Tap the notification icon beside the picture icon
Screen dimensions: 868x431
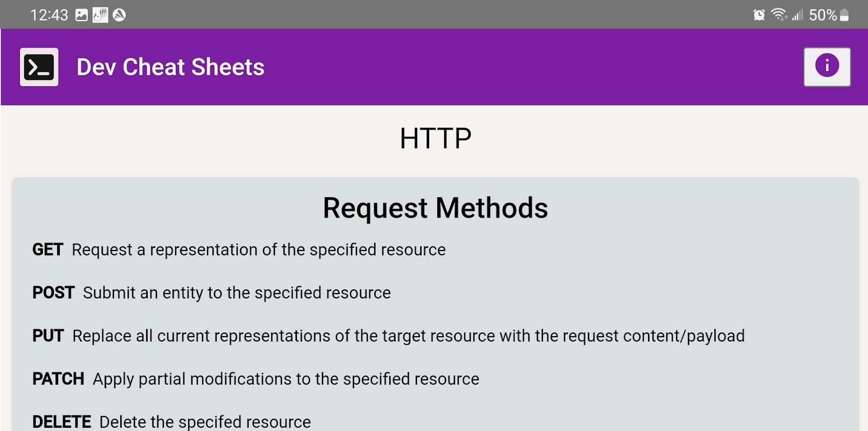(x=100, y=15)
